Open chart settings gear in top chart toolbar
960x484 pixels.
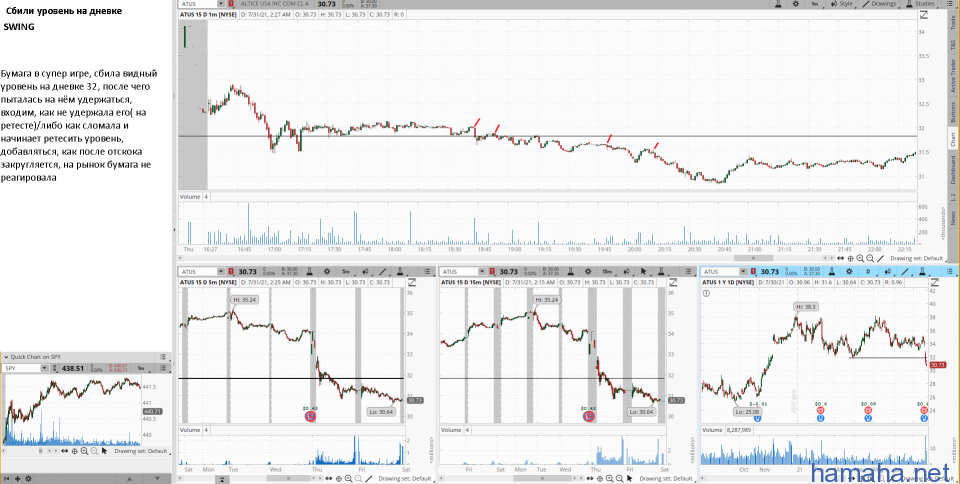point(795,3)
